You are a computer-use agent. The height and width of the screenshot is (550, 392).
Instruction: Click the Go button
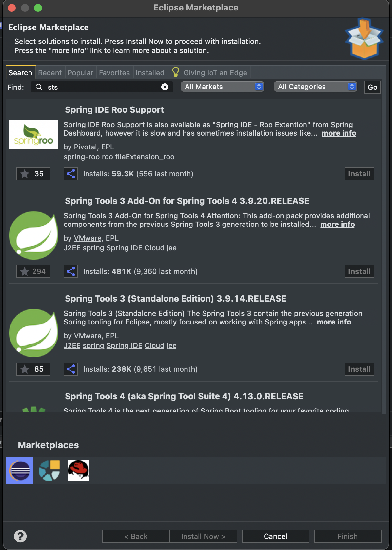tap(373, 87)
